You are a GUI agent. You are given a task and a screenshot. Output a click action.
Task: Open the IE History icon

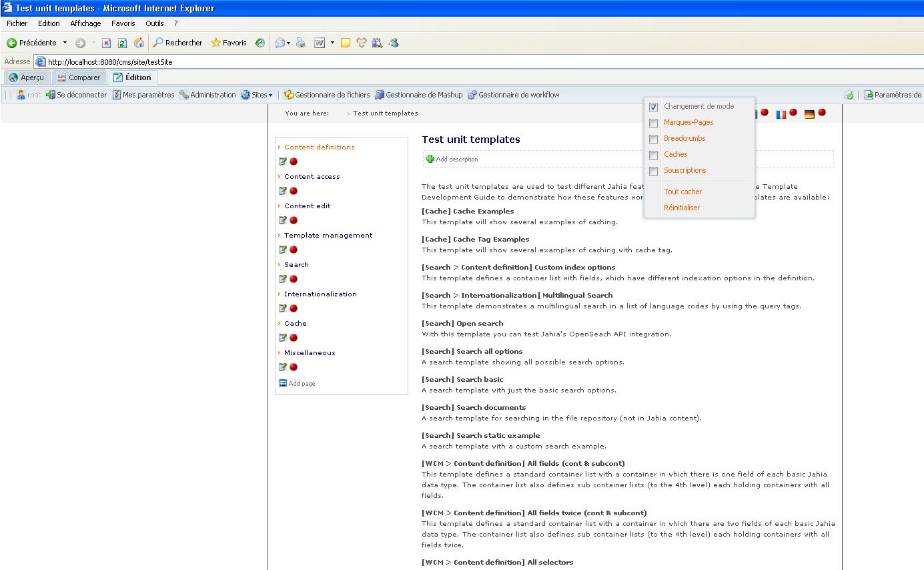[x=260, y=43]
